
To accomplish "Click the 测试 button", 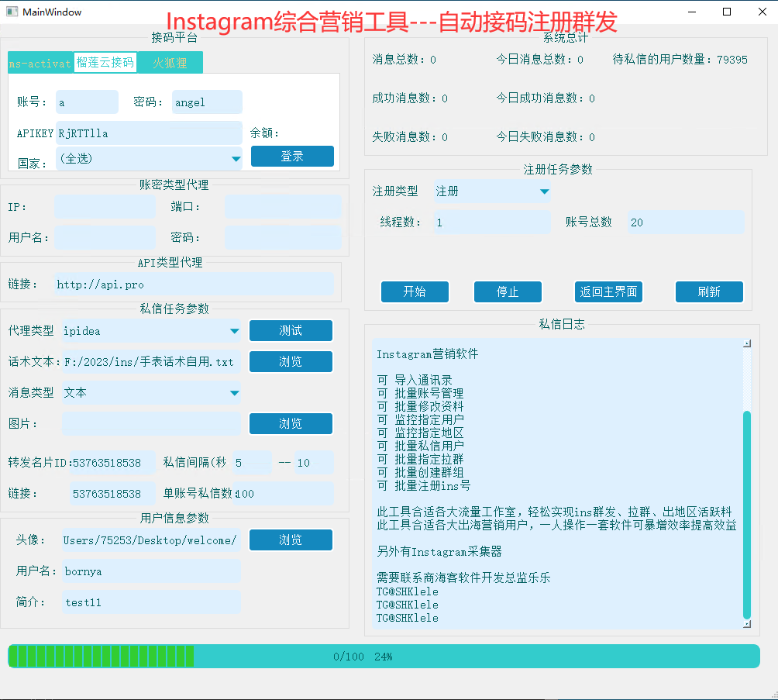I will pos(291,331).
